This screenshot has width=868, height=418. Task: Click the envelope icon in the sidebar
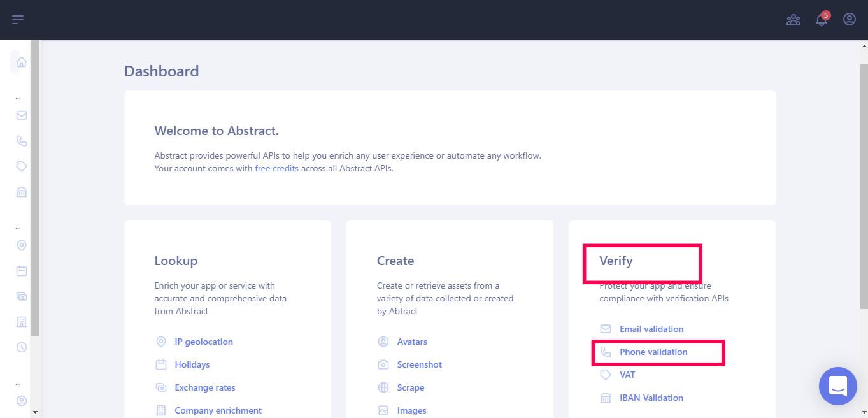pos(22,115)
